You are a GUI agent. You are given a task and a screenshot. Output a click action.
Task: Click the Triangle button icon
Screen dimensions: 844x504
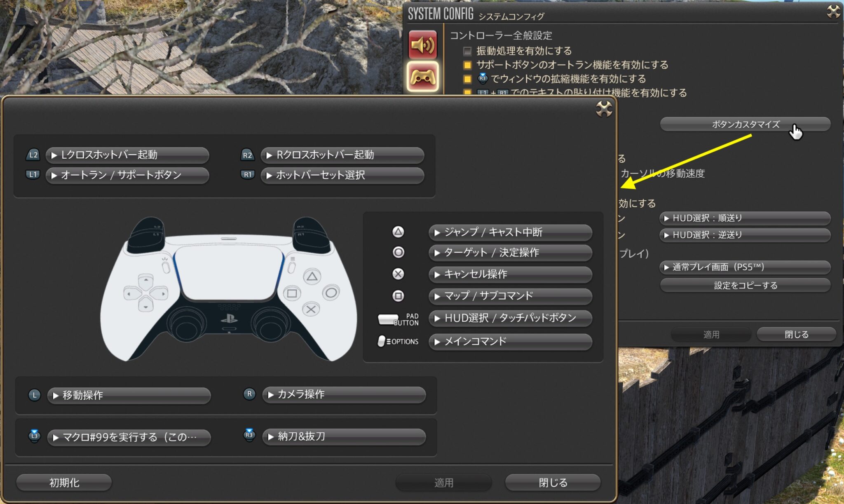[397, 232]
